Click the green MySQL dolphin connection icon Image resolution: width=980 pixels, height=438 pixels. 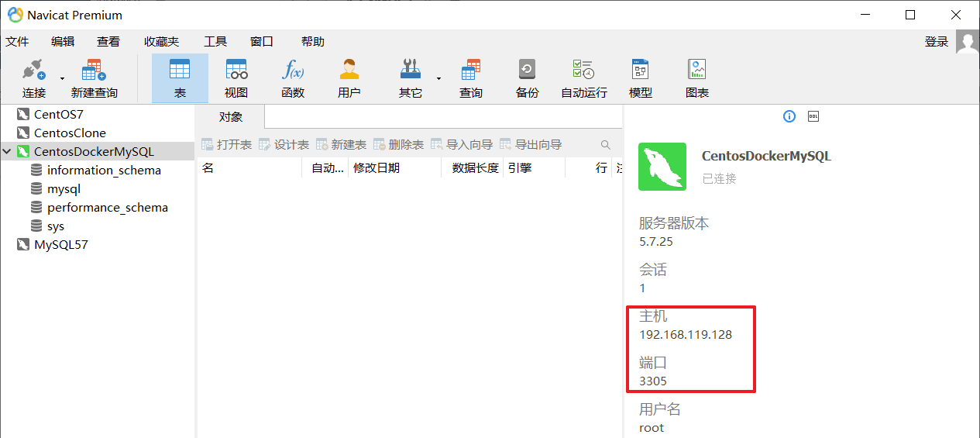click(662, 167)
